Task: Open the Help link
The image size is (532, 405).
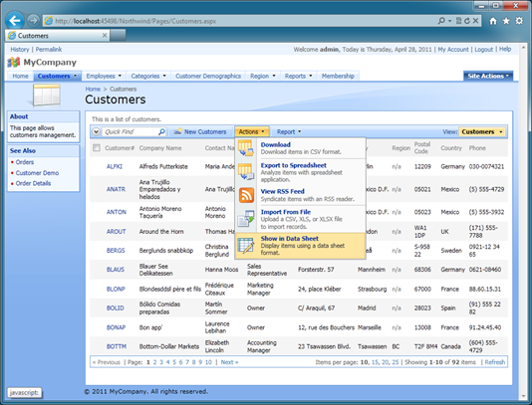Action: coord(505,49)
